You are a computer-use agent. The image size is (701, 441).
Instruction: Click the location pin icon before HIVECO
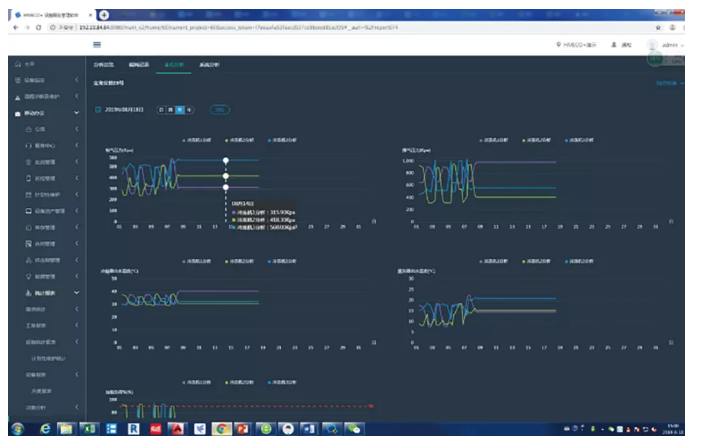pos(558,45)
